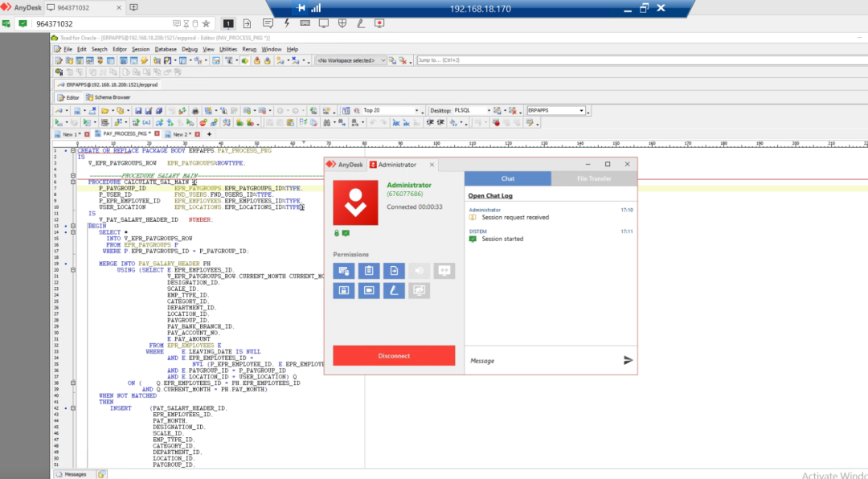Toggle privacy mode permission in AnyDesk
The width and height of the screenshot is (868, 479).
(x=419, y=291)
